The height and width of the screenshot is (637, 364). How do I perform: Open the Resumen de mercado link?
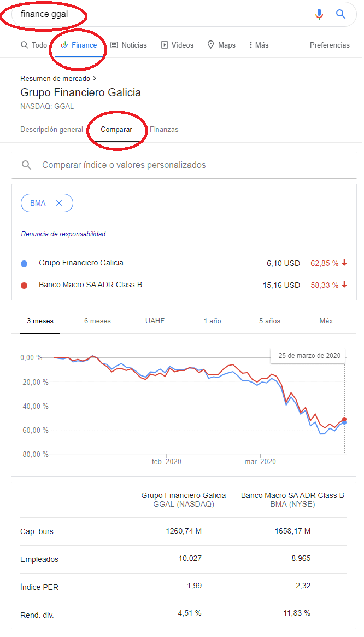click(58, 78)
